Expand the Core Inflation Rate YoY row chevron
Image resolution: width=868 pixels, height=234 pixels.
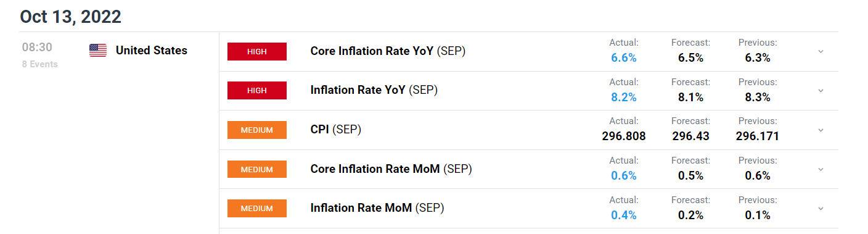(821, 51)
